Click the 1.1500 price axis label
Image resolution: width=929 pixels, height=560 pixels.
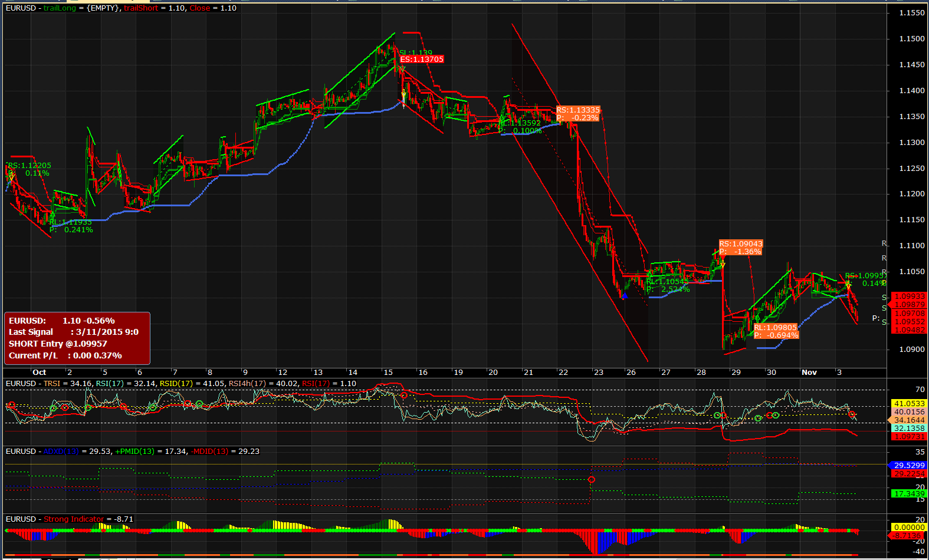[912, 39]
